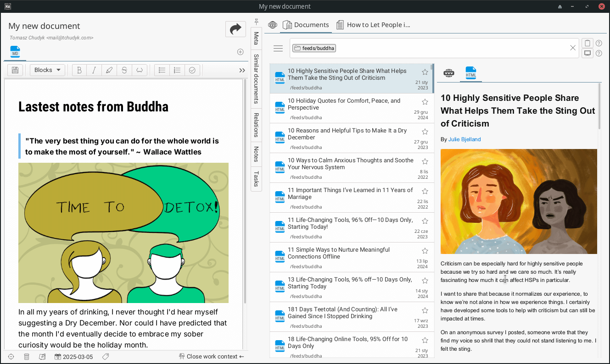Insert a checklist task item
Image resolution: width=610 pixels, height=364 pixels.
pos(192,70)
